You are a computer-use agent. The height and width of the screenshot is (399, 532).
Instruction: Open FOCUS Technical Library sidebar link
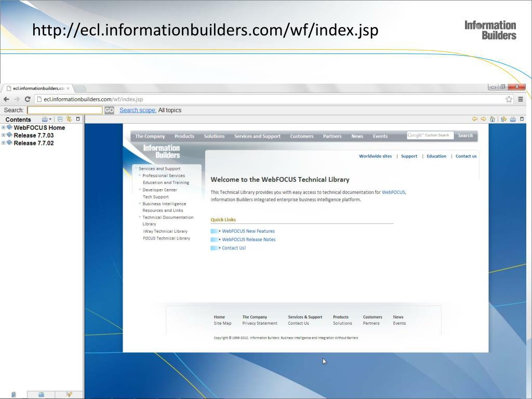(x=166, y=238)
